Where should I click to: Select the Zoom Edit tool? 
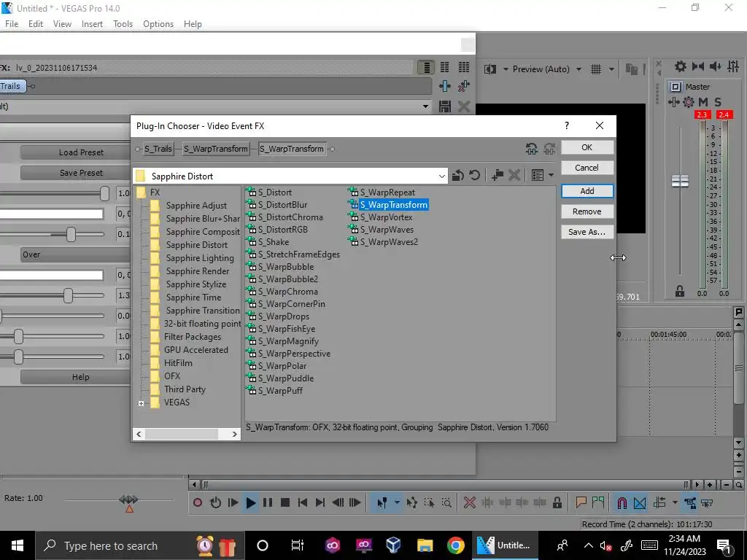coord(446,502)
